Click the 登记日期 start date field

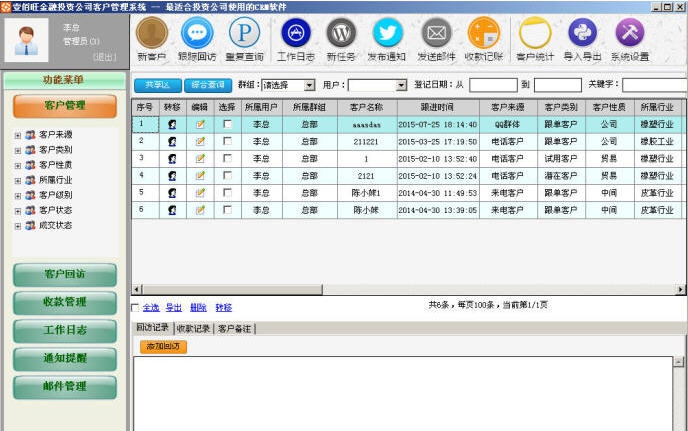tap(493, 85)
